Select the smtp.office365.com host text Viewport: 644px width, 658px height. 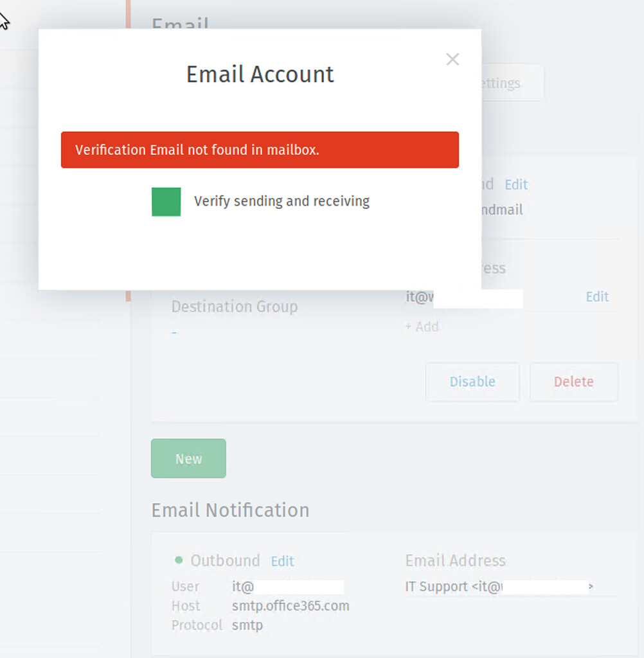291,606
